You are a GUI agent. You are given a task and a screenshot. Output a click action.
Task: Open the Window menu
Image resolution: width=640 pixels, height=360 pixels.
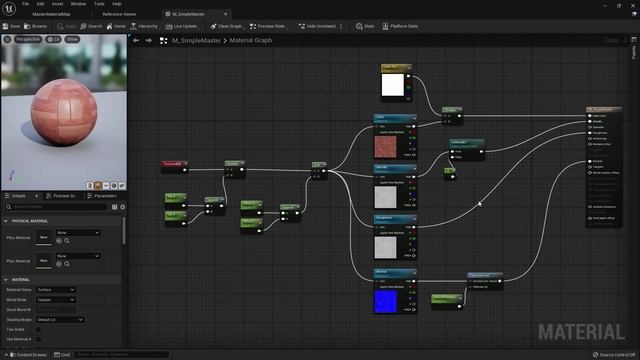point(78,4)
